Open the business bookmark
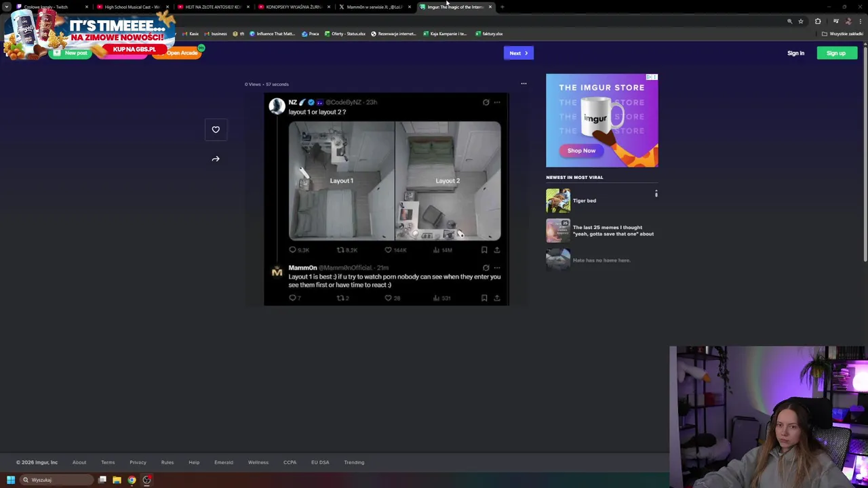This screenshot has height=488, width=868. [x=215, y=34]
